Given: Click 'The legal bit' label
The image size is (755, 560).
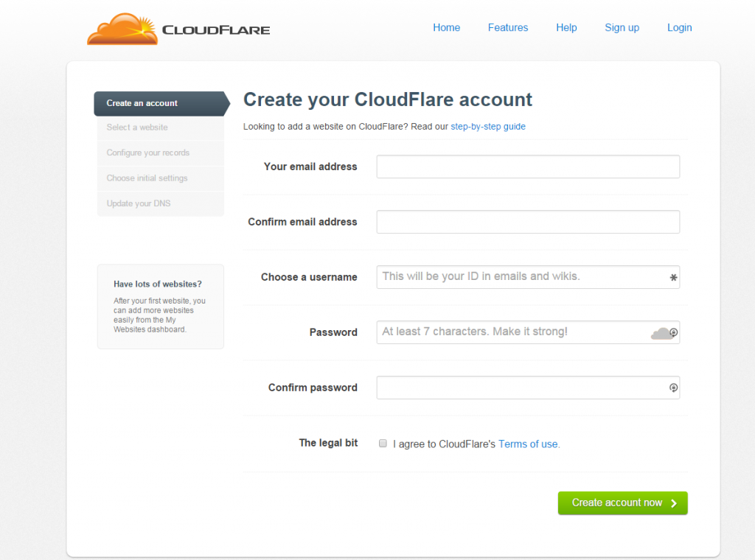Looking at the screenshot, I should [x=328, y=443].
